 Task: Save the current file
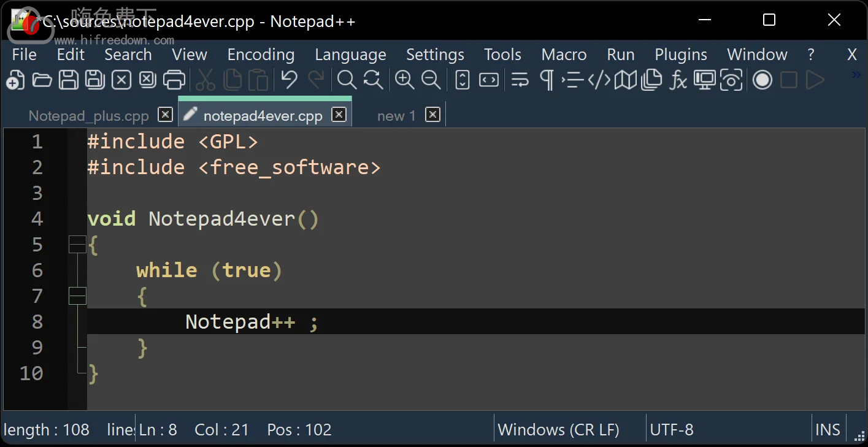(x=68, y=80)
